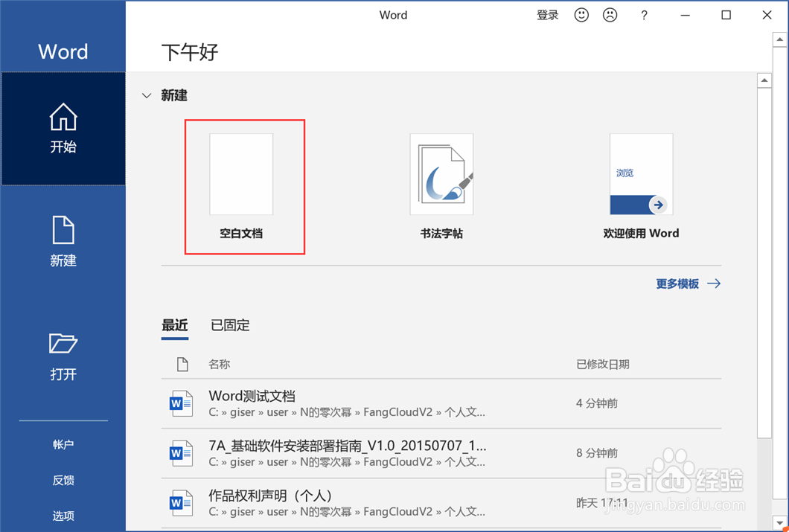Click the 昨天 17:11 modified time
The width and height of the screenshot is (789, 532).
point(602,503)
